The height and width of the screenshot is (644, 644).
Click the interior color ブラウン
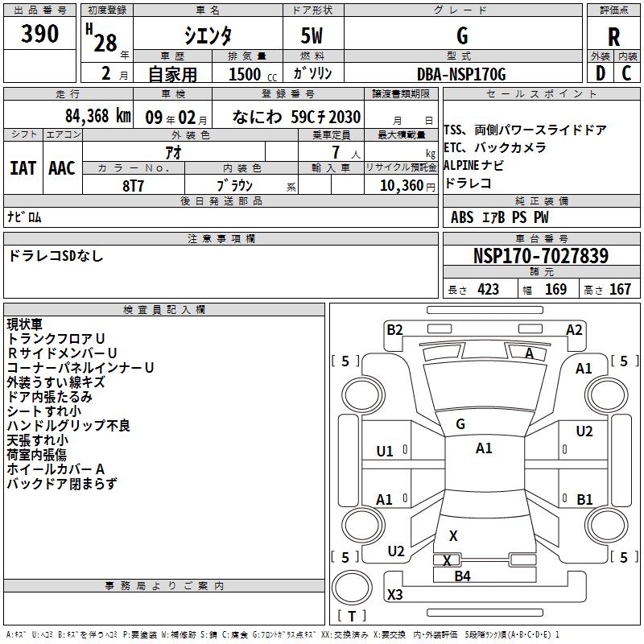click(234, 186)
